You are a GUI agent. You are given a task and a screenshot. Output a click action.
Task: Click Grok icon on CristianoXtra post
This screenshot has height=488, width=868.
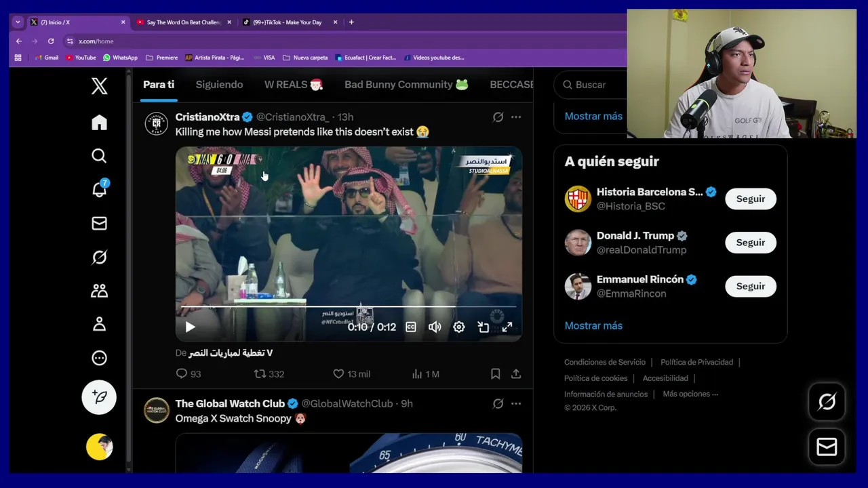pos(498,117)
